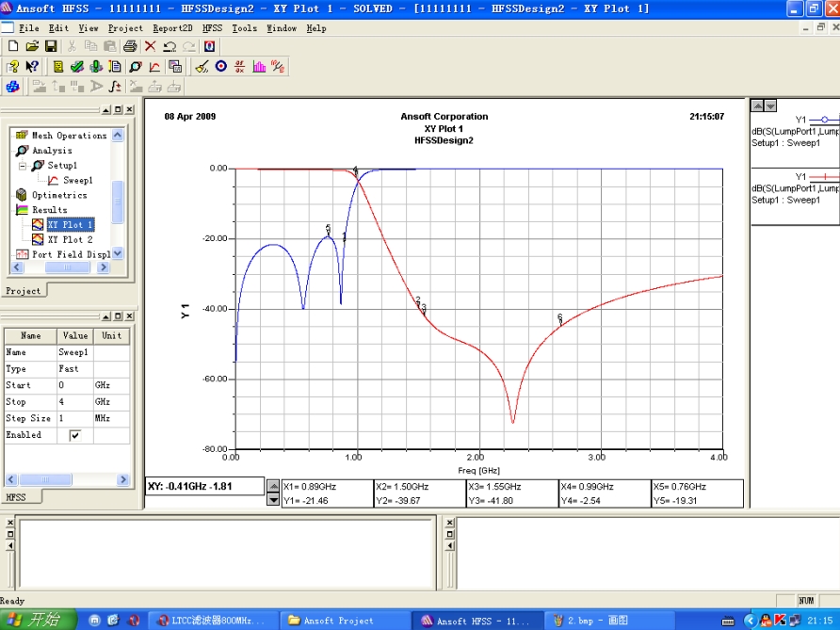Click the blue 3D modeler cube icon
The width and height of the screenshot is (840, 630).
pyautogui.click(x=13, y=87)
